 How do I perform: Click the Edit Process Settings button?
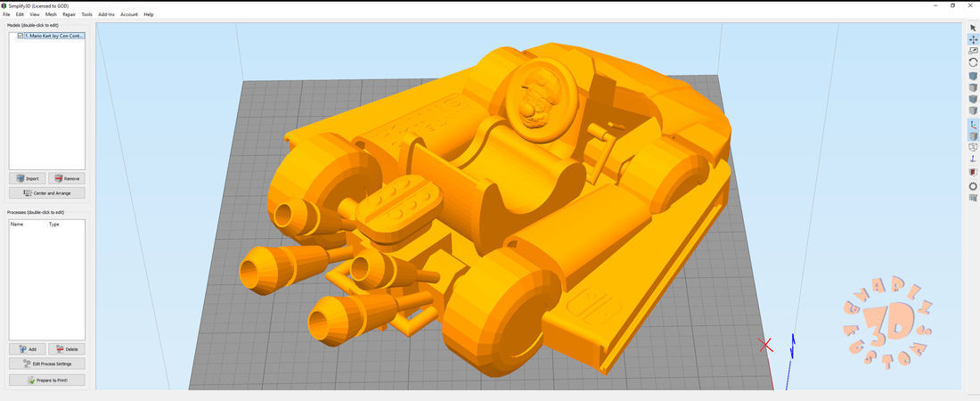click(47, 364)
